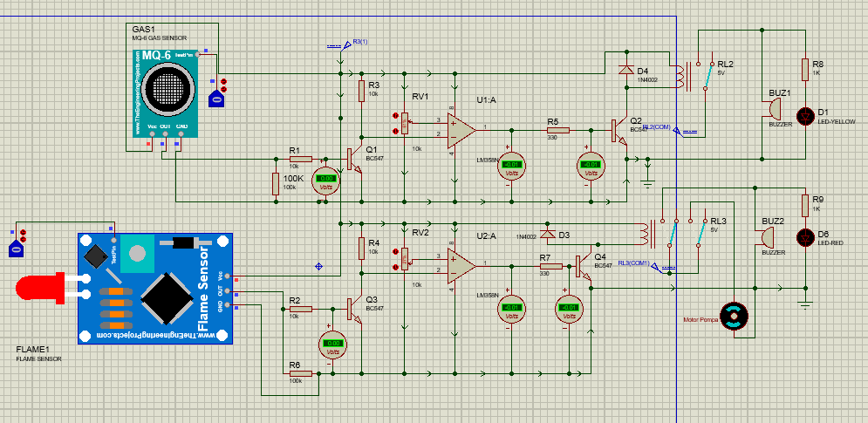Viewport: 868px width, 423px height.
Task: Click the RL2 relay switch contact
Action: click(708, 75)
